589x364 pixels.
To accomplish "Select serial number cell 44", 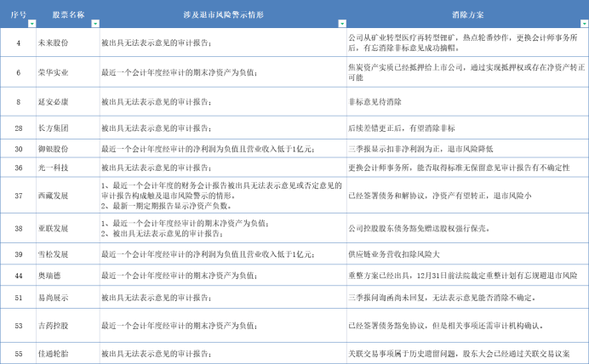I will pyautogui.click(x=19, y=276).
